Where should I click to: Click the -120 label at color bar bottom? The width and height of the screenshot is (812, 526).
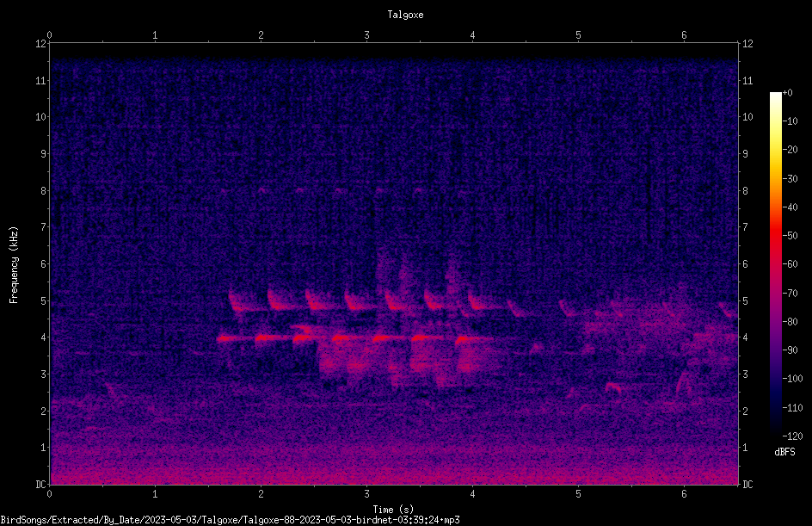coord(792,436)
